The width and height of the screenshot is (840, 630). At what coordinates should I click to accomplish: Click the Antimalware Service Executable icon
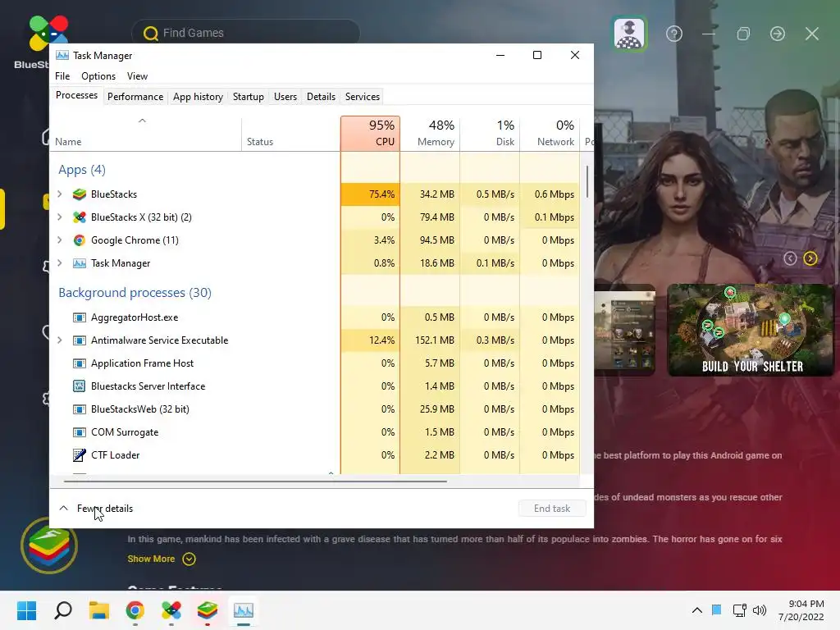pos(80,340)
